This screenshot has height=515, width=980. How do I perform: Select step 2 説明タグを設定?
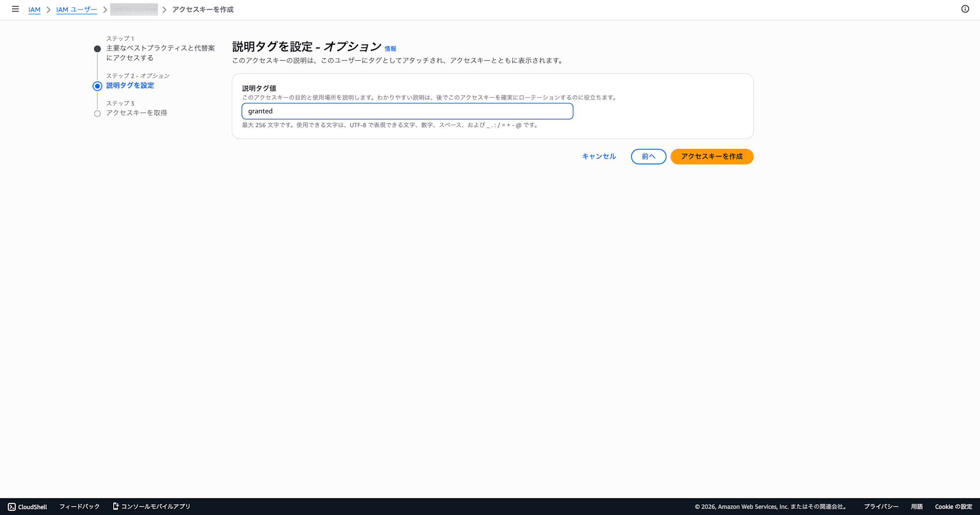[130, 86]
